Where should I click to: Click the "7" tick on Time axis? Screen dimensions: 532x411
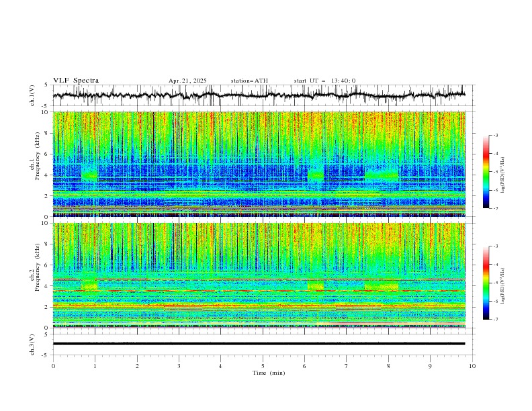point(347,366)
